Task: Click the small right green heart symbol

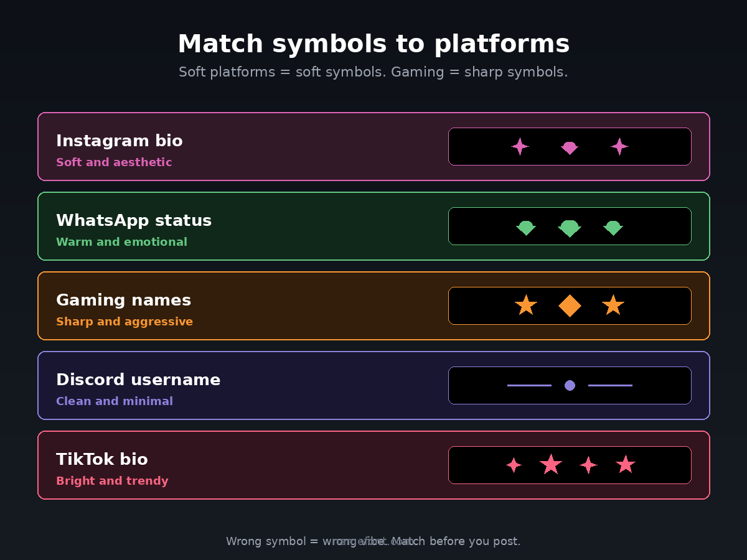Action: click(613, 228)
